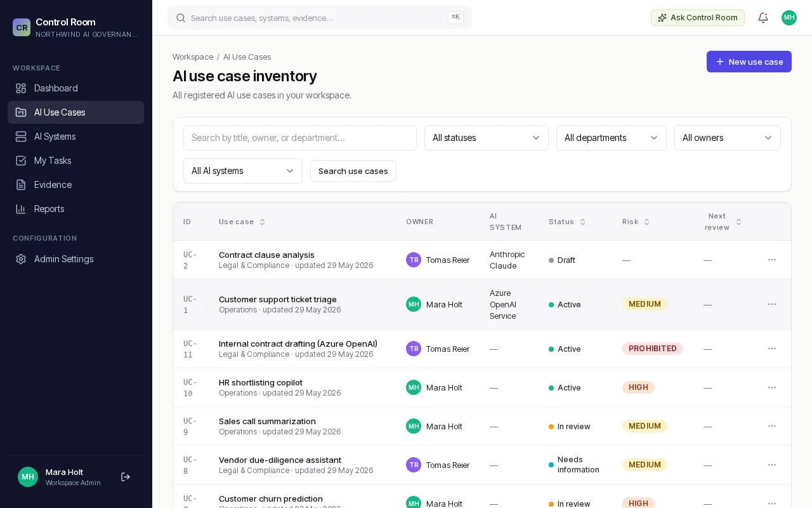This screenshot has height=508, width=812.
Task: Sort table by Next review column
Action: click(723, 222)
